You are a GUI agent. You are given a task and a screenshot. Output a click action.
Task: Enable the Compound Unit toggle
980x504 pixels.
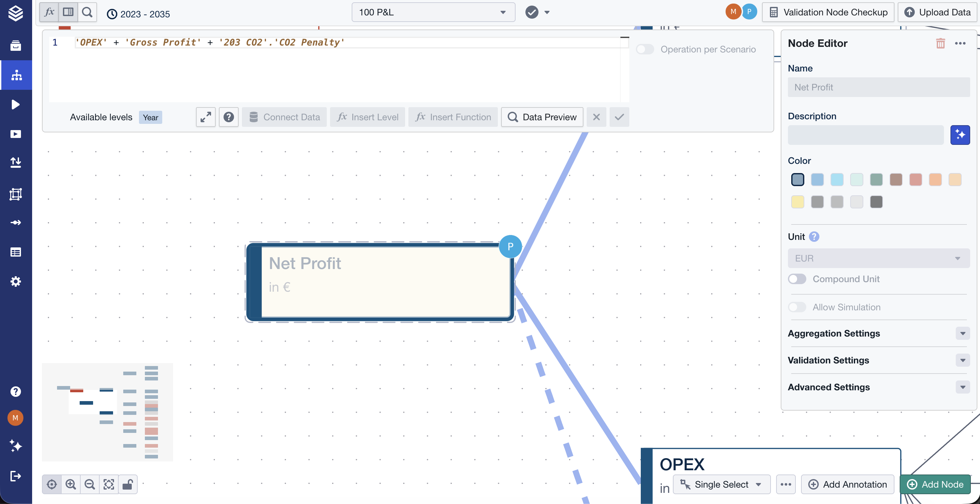point(797,279)
